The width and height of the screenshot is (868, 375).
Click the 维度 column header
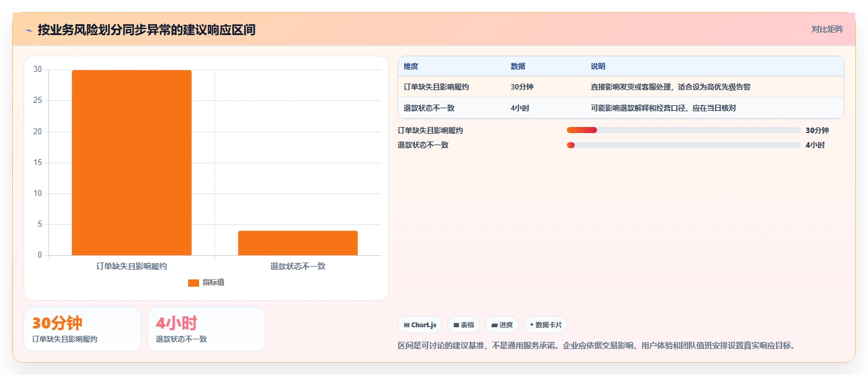tap(411, 66)
